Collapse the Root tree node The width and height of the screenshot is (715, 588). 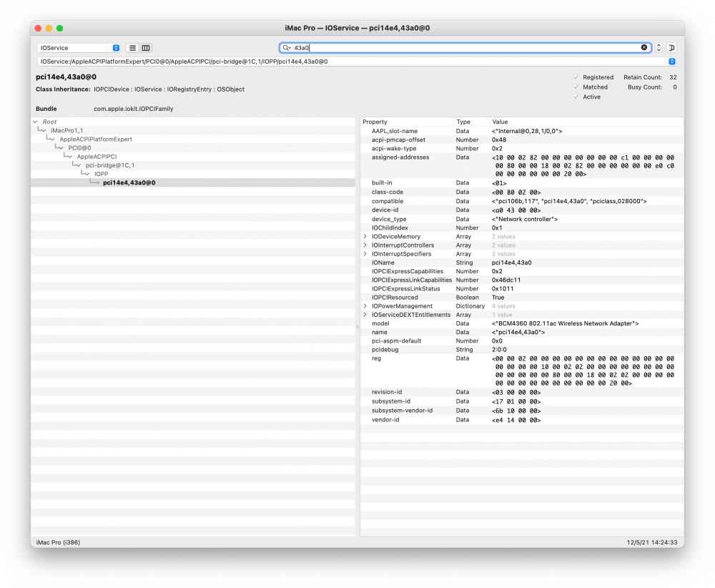(35, 122)
